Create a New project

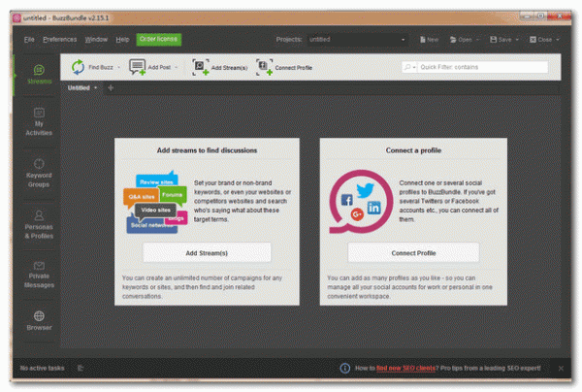(429, 40)
